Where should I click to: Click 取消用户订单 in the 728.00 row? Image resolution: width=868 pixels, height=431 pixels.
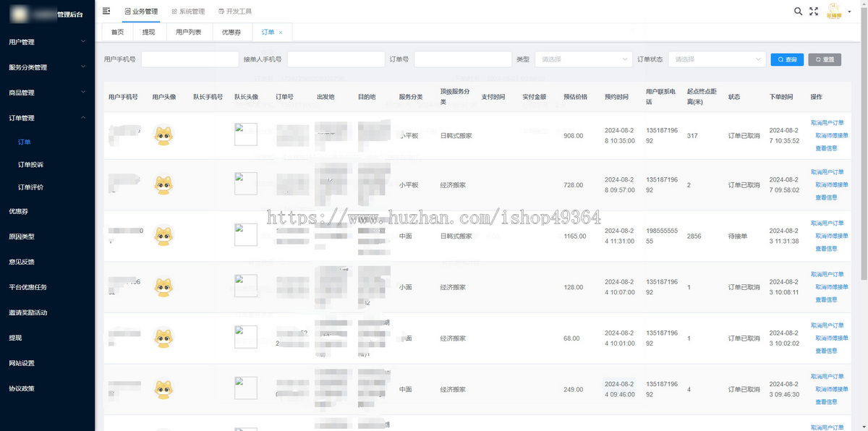point(827,172)
